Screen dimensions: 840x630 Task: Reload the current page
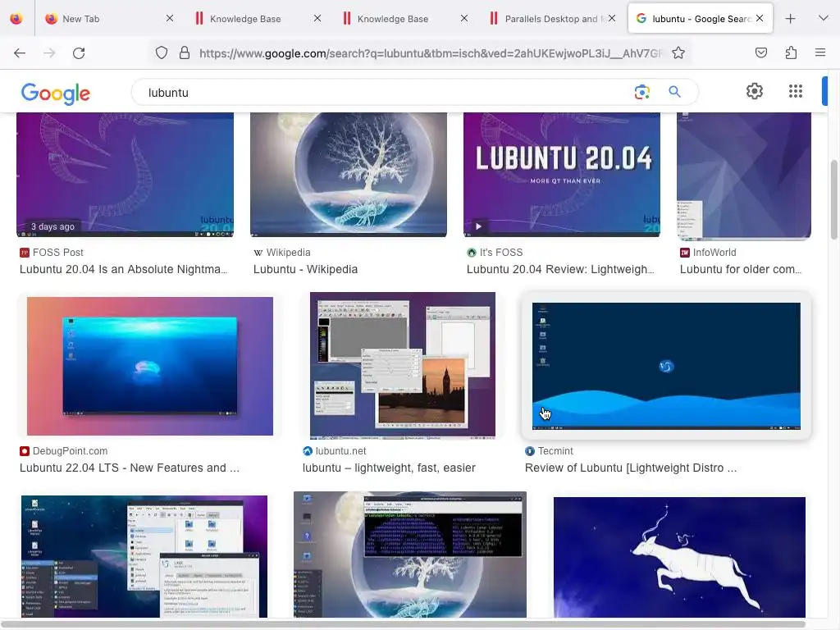(x=79, y=53)
